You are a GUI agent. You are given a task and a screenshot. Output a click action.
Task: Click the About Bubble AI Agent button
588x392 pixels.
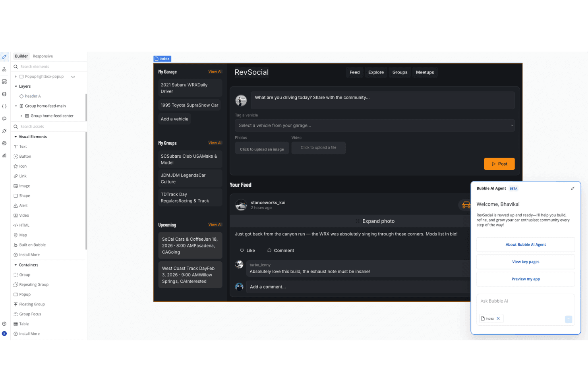point(526,245)
